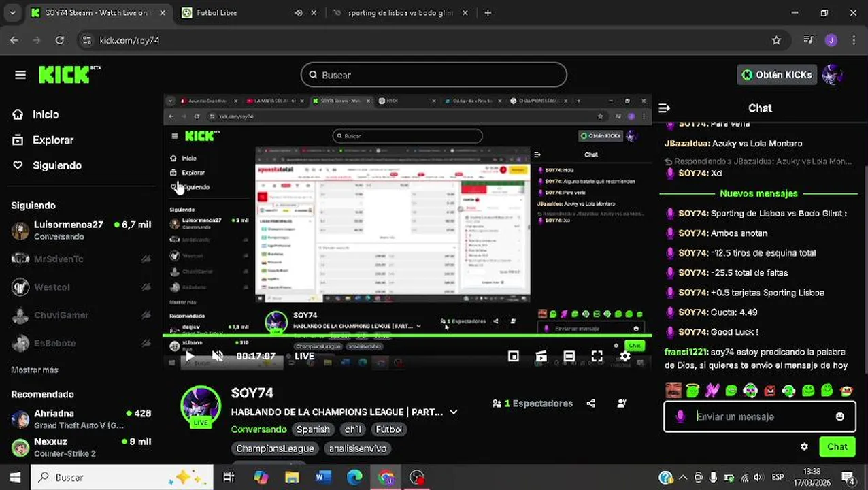Click the KICK logo
Image resolution: width=868 pixels, height=490 pixels.
[x=69, y=74]
